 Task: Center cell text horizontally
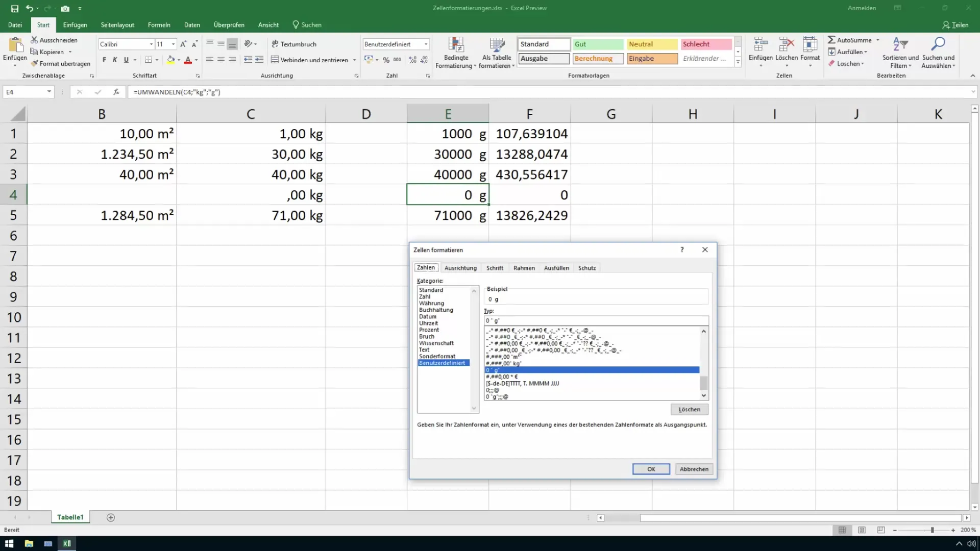pos(220,60)
